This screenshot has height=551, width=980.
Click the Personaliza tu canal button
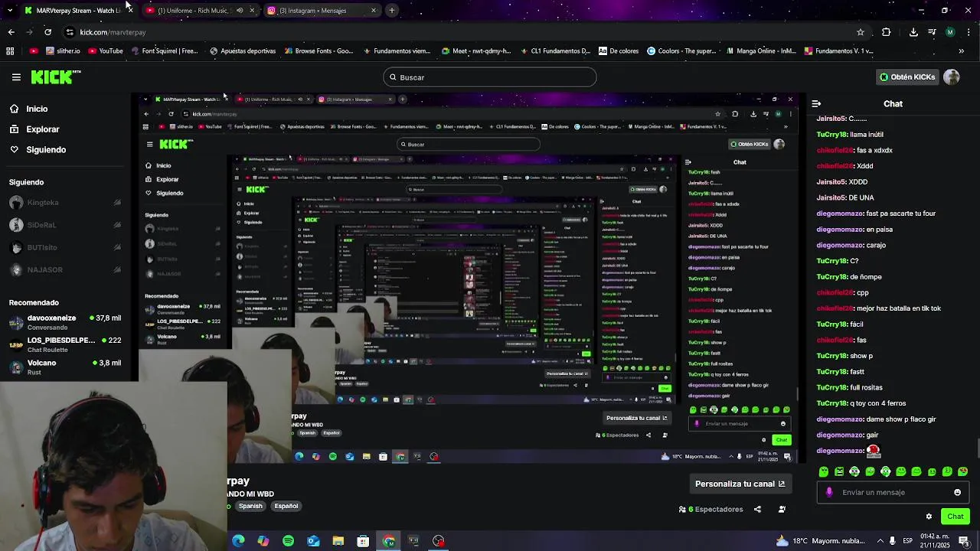[740, 484]
